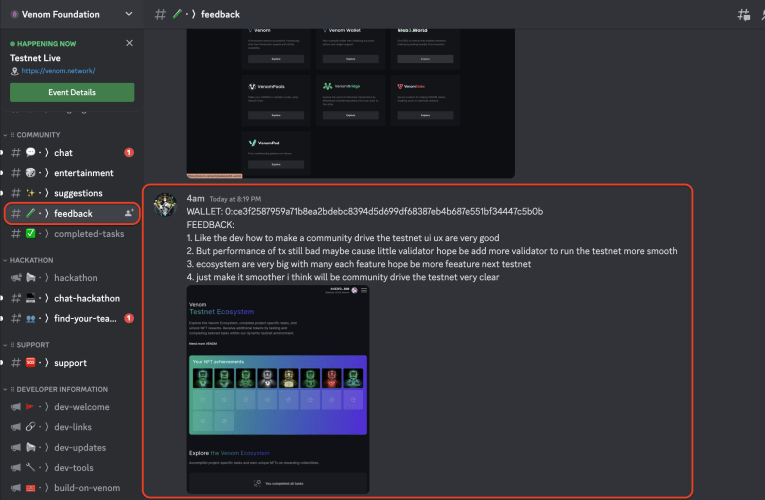Screen dimensions: 765x500
Task: Click the avatar of user 4am
Action: (x=165, y=204)
